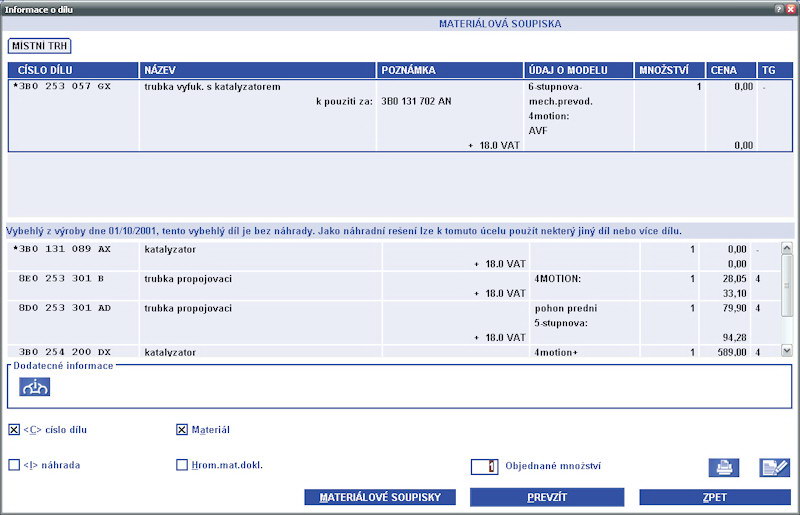Screen dimensions: 800x515
Task: Toggle the 'číslo dílu' checkbox
Action: tap(14, 430)
